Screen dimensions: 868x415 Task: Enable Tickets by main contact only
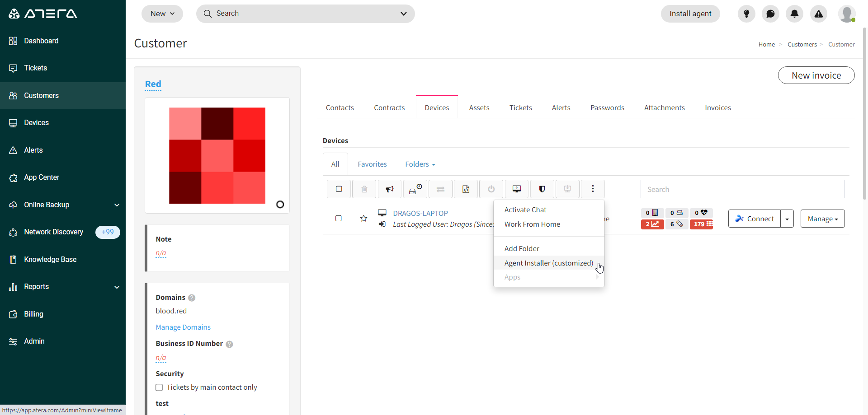(x=159, y=387)
